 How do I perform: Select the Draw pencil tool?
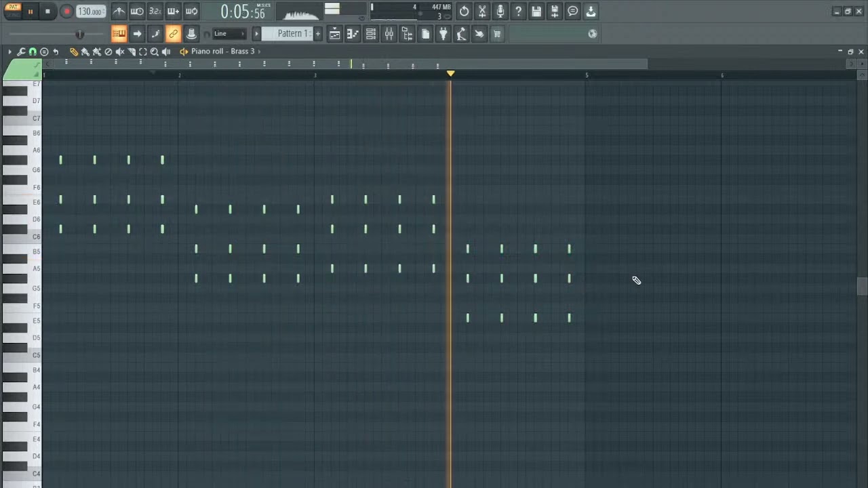73,52
